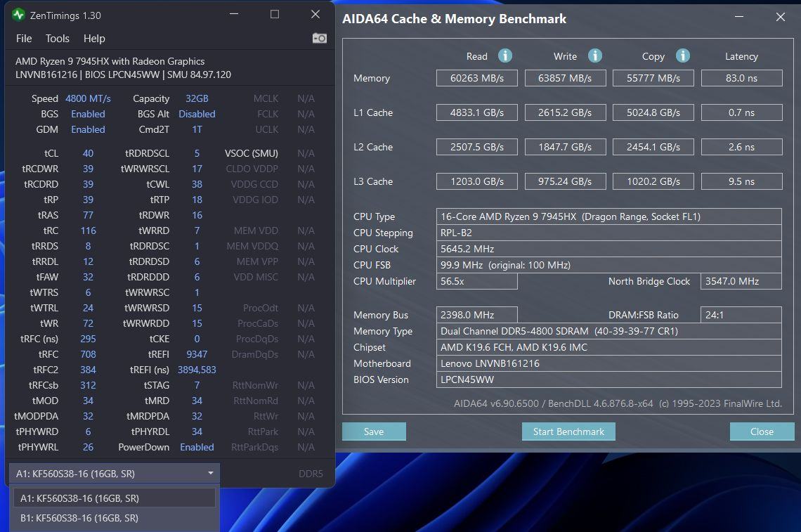
Task: Click L3 Cache Read value 1203.0 GB/s
Action: click(476, 181)
